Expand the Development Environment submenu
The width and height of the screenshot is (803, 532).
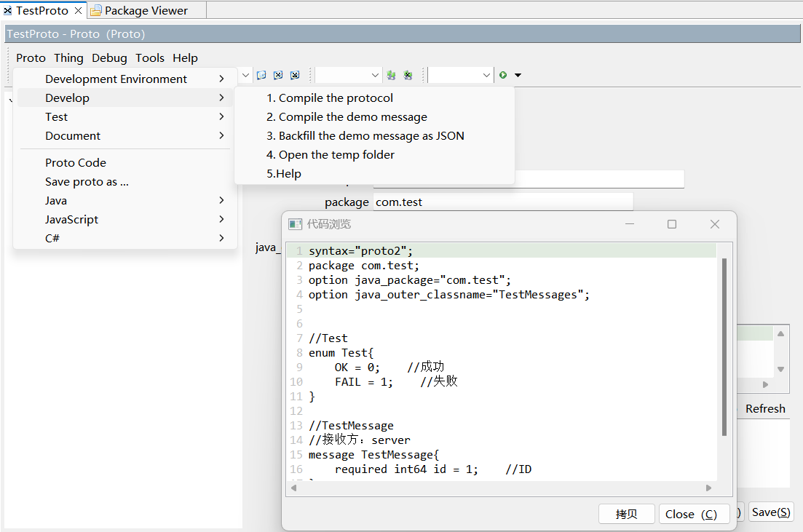point(125,79)
